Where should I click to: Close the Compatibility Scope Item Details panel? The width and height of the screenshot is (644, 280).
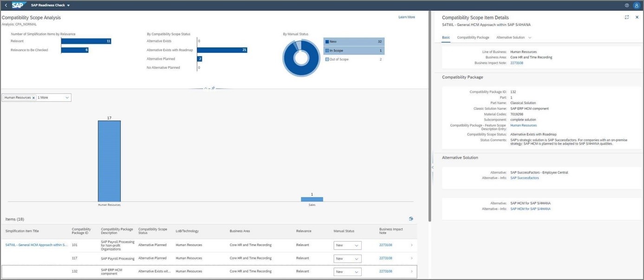click(637, 17)
